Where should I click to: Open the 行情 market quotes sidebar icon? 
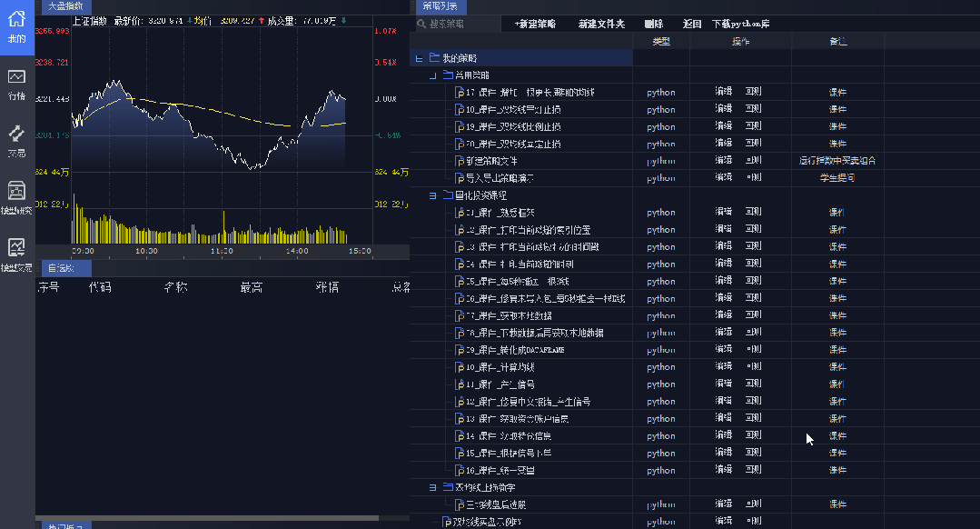pyautogui.click(x=17, y=85)
